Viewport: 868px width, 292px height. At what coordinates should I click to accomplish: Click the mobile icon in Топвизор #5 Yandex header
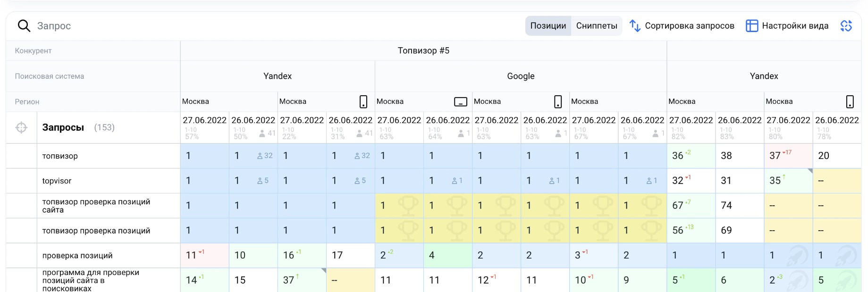tap(363, 101)
